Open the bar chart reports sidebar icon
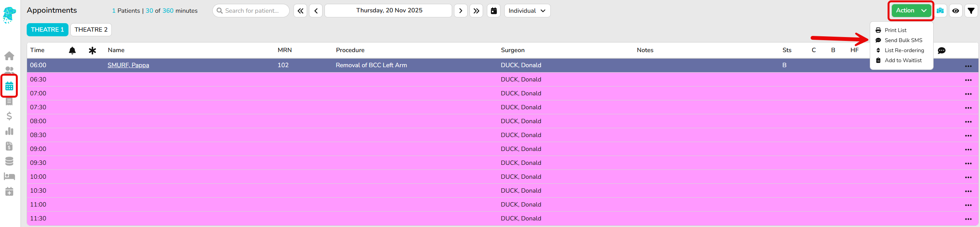This screenshot has width=980, height=227. point(9,131)
